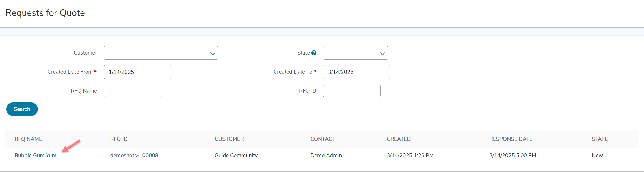Open the State dropdown
The width and height of the screenshot is (644, 172).
click(x=355, y=53)
